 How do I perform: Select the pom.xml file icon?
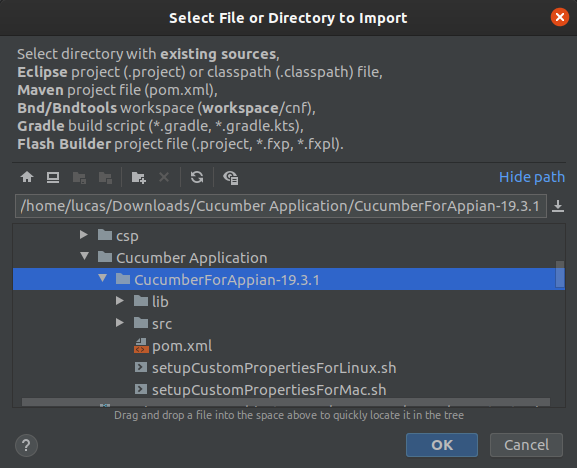click(x=141, y=346)
